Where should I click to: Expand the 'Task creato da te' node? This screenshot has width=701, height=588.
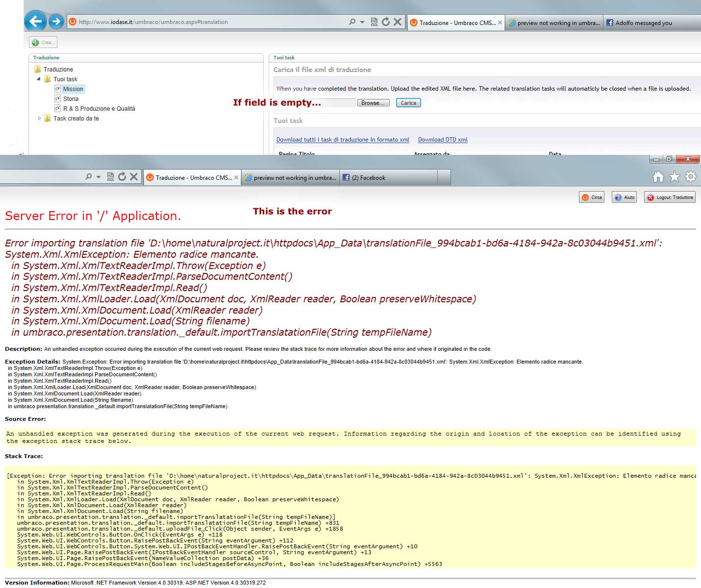[39, 119]
